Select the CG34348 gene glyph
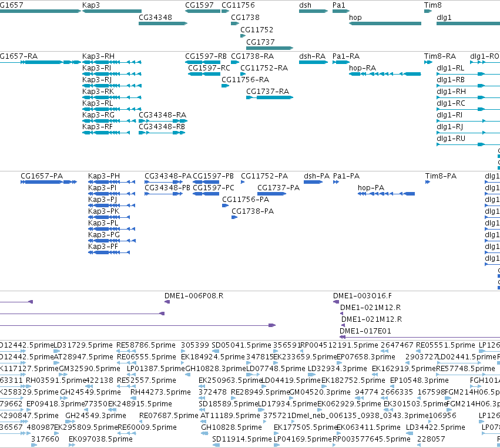 click(x=163, y=23)
